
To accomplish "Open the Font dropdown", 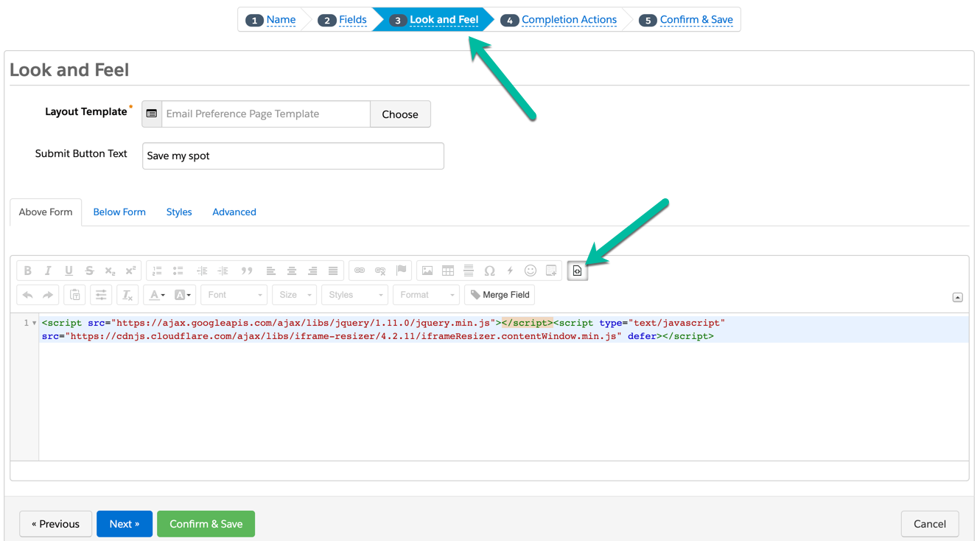I will point(234,295).
